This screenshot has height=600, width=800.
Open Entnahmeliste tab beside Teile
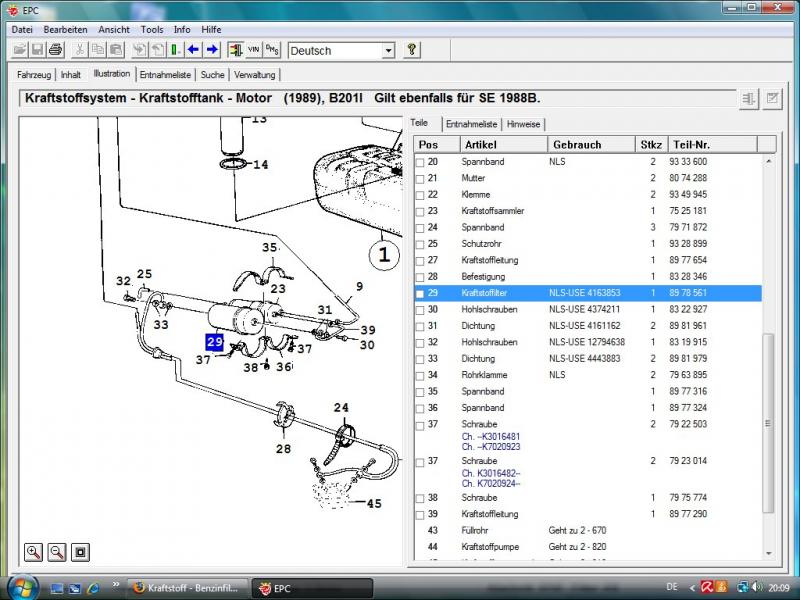(471, 124)
